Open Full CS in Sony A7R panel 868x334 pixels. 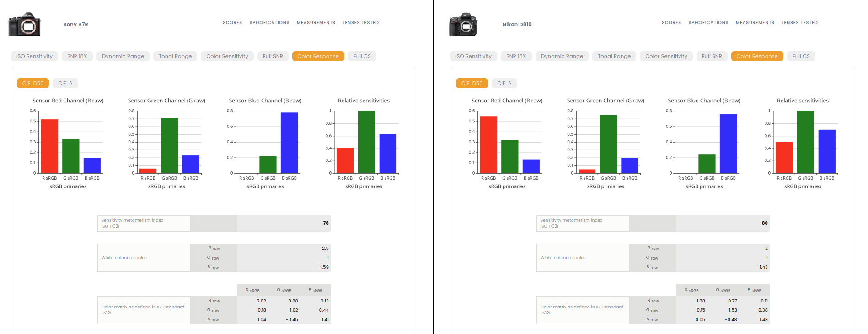pyautogui.click(x=362, y=56)
